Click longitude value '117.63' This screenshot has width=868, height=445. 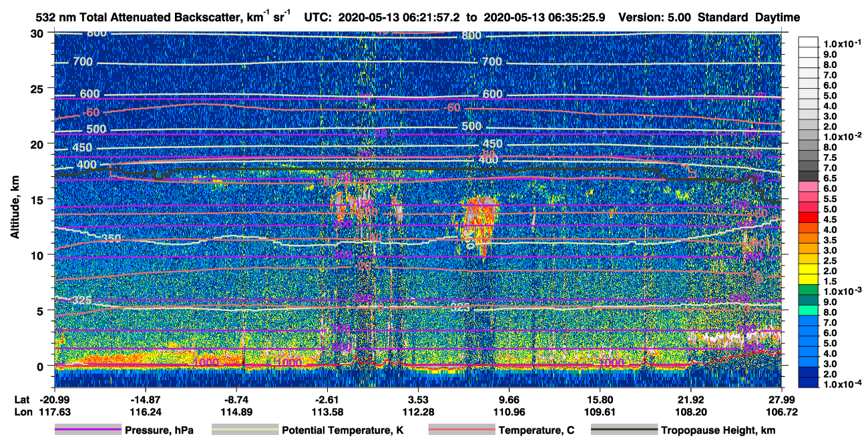[x=56, y=412]
